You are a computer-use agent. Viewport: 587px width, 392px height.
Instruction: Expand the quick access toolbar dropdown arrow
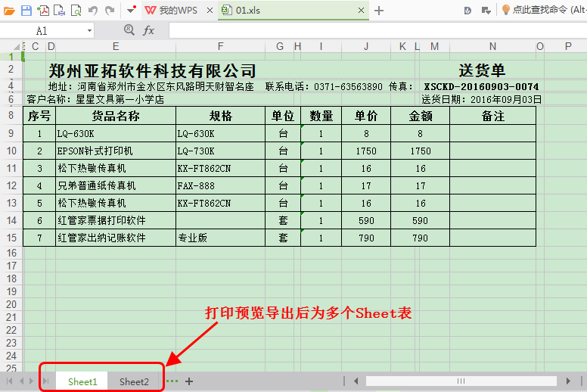[x=132, y=11]
